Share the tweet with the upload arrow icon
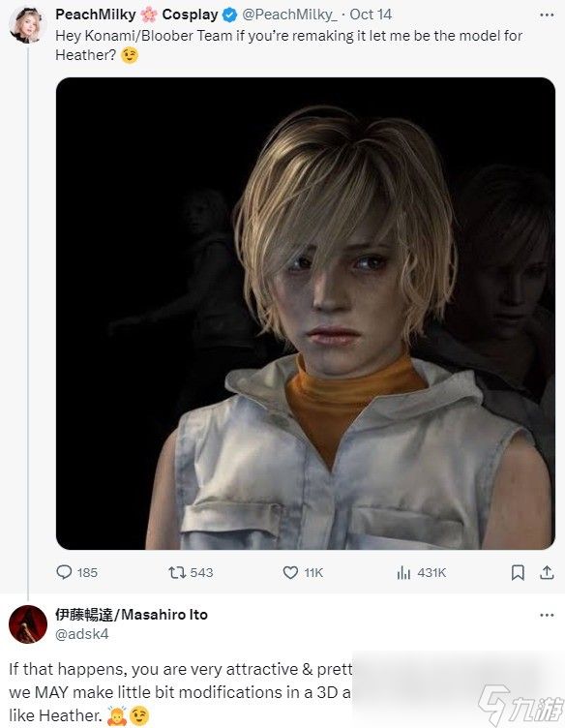This screenshot has height=728, width=565. [x=547, y=572]
